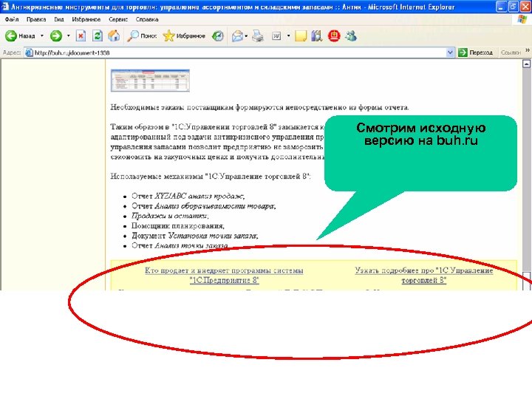
Task: Click the red circular toolbar icon
Action: click(x=334, y=35)
